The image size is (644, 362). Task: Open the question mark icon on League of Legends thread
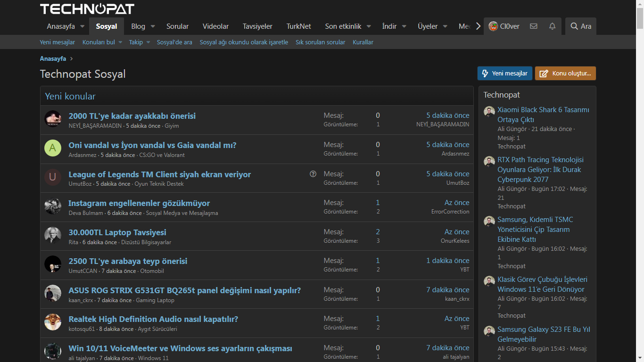[x=313, y=174]
